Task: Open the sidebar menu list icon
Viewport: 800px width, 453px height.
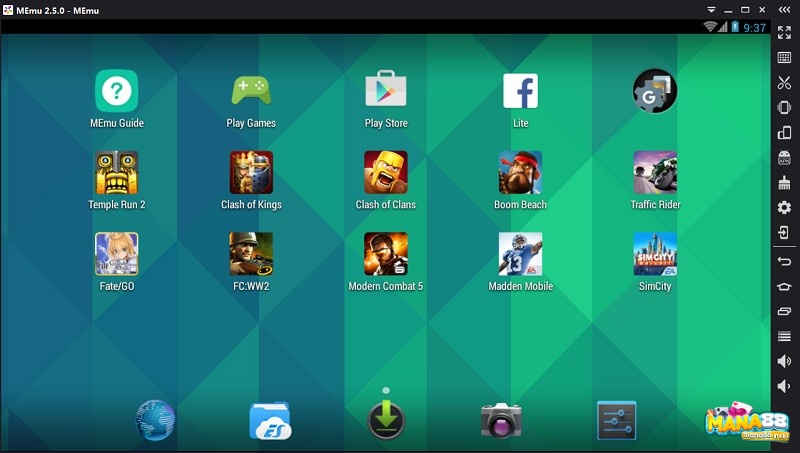Action: 784,336
